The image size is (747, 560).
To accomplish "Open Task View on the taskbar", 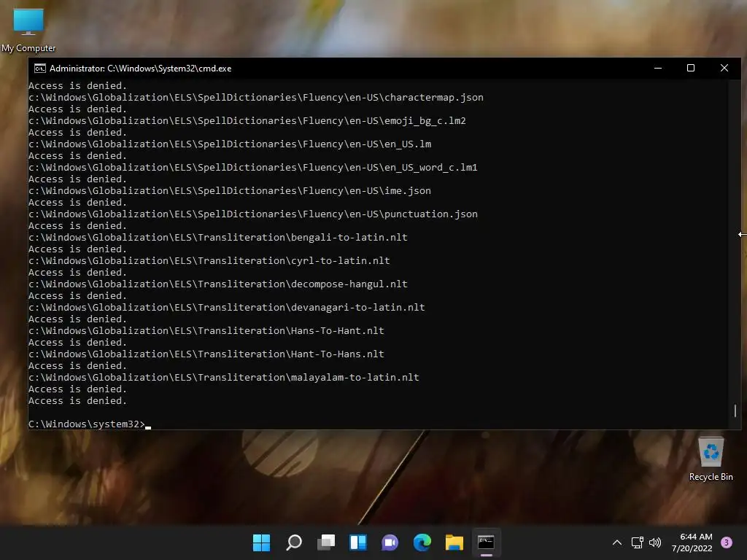I will click(x=326, y=542).
